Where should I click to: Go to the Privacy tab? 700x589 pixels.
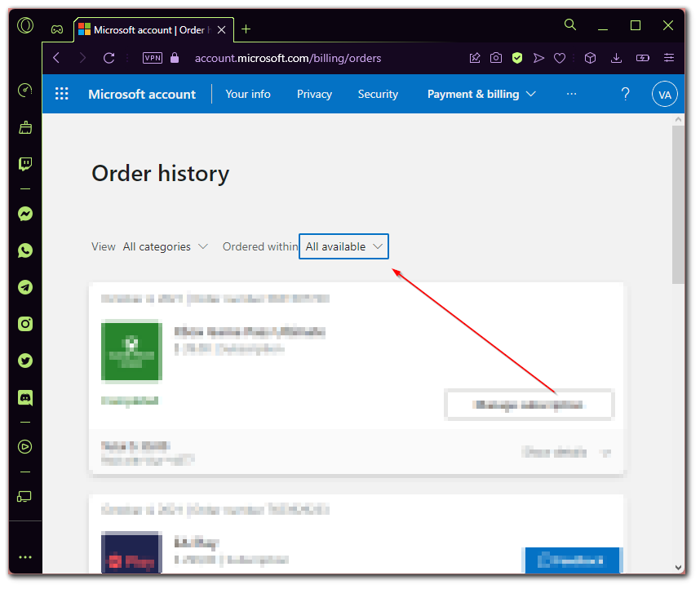(x=314, y=94)
